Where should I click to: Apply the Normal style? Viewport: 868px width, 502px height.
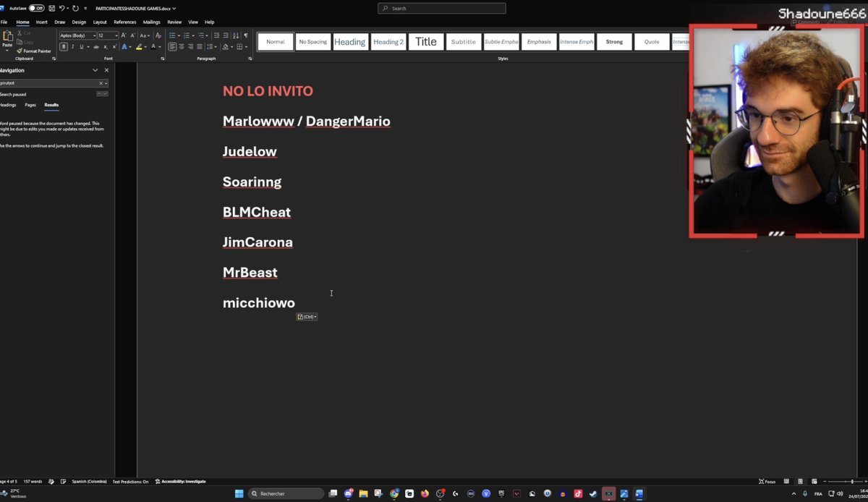coord(276,42)
